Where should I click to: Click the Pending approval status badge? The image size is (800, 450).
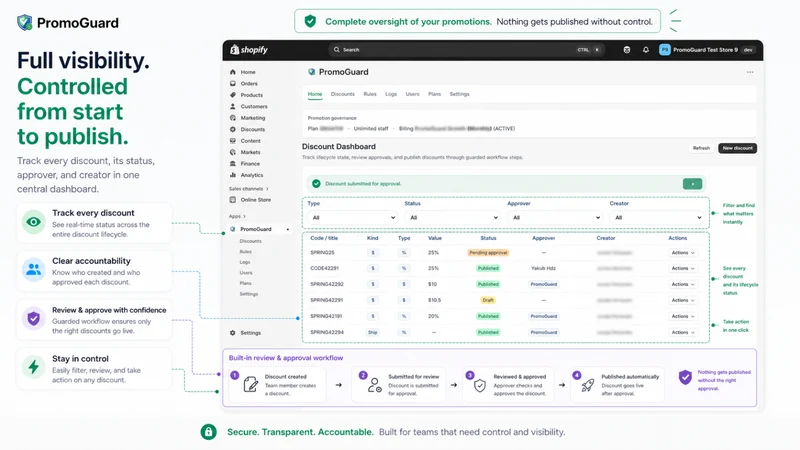(x=488, y=253)
